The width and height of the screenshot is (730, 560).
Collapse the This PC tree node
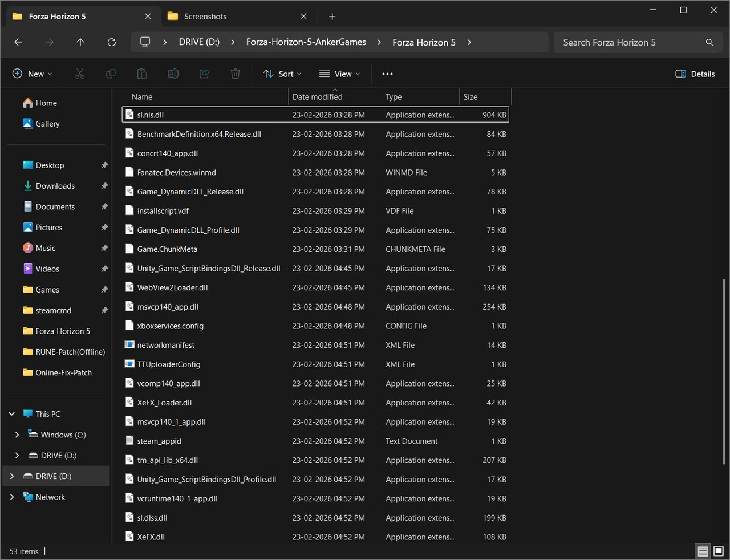(x=12, y=414)
